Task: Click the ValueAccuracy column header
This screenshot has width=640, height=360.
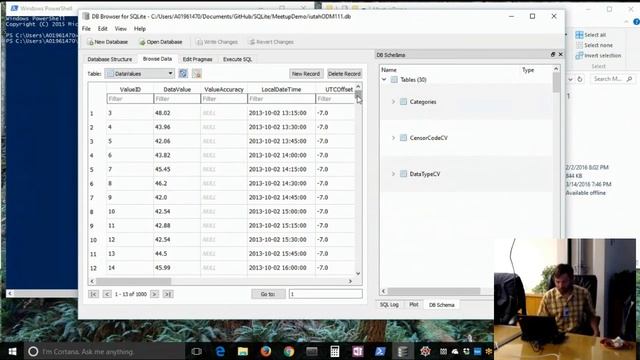Action: point(224,89)
